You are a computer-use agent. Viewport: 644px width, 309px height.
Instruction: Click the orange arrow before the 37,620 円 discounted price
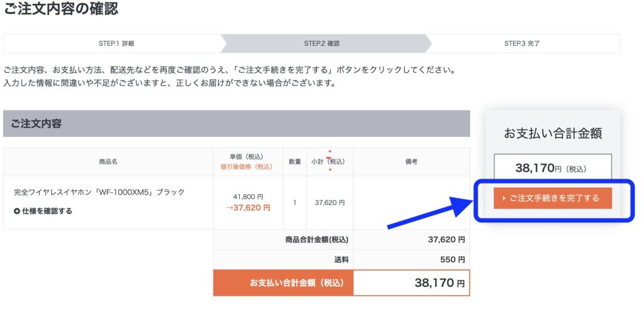point(229,208)
